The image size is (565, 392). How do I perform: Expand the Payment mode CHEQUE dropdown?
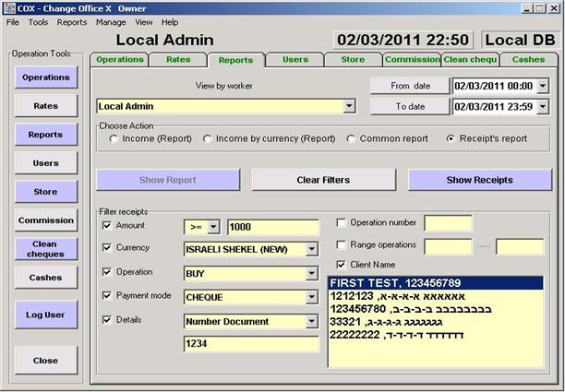click(x=311, y=298)
